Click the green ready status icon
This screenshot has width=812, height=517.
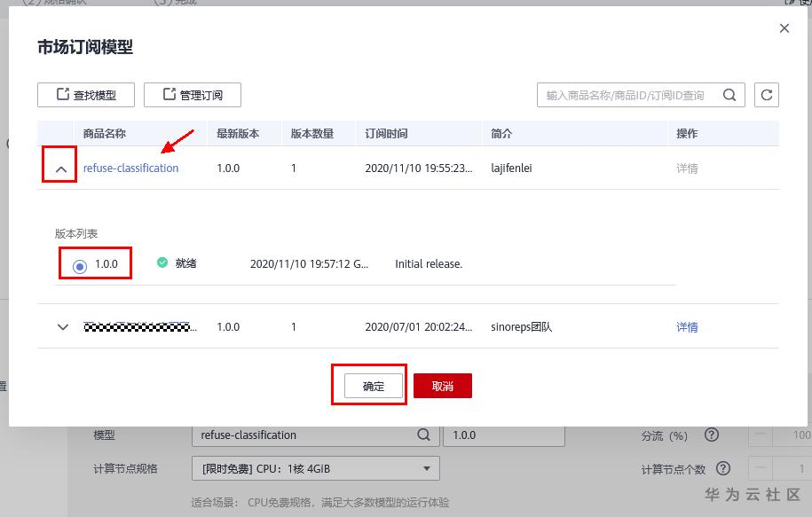point(162,262)
